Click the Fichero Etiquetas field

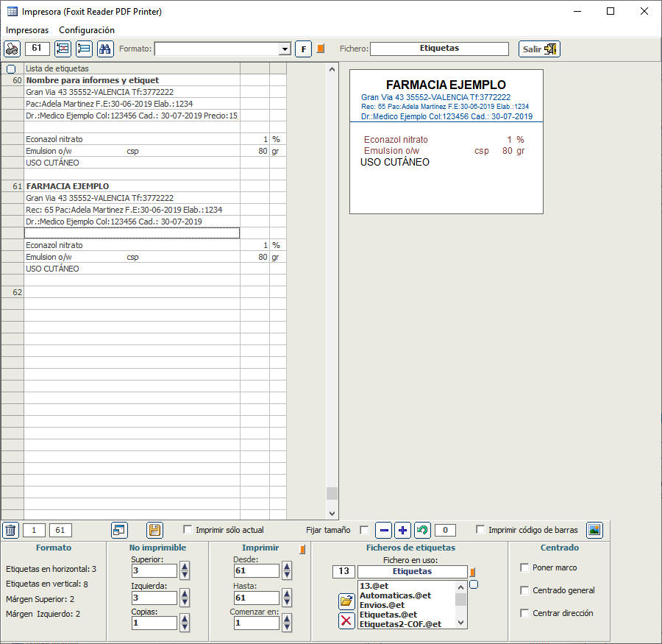[x=439, y=49]
